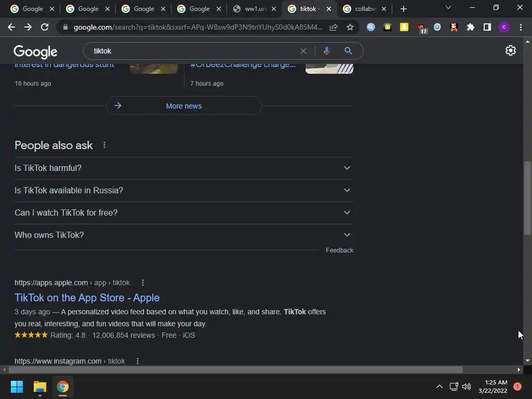Go to Google homepage via logo
The image size is (532, 399).
pyautogui.click(x=35, y=51)
